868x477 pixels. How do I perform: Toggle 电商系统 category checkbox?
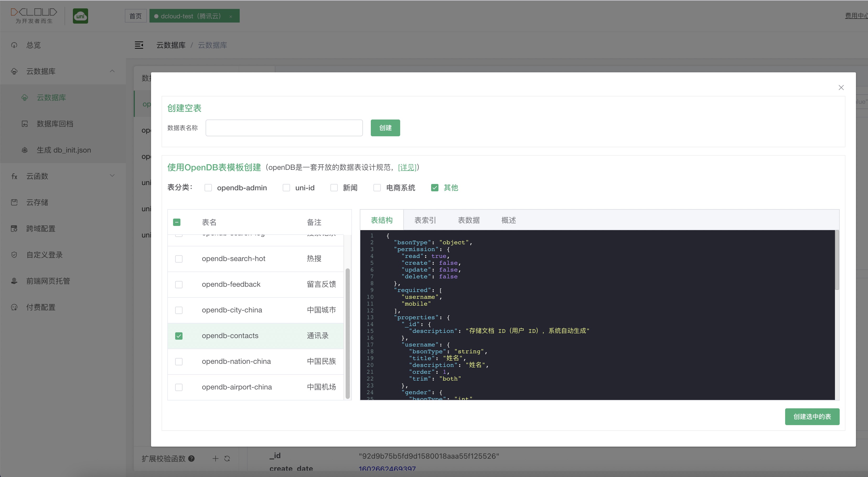click(377, 188)
